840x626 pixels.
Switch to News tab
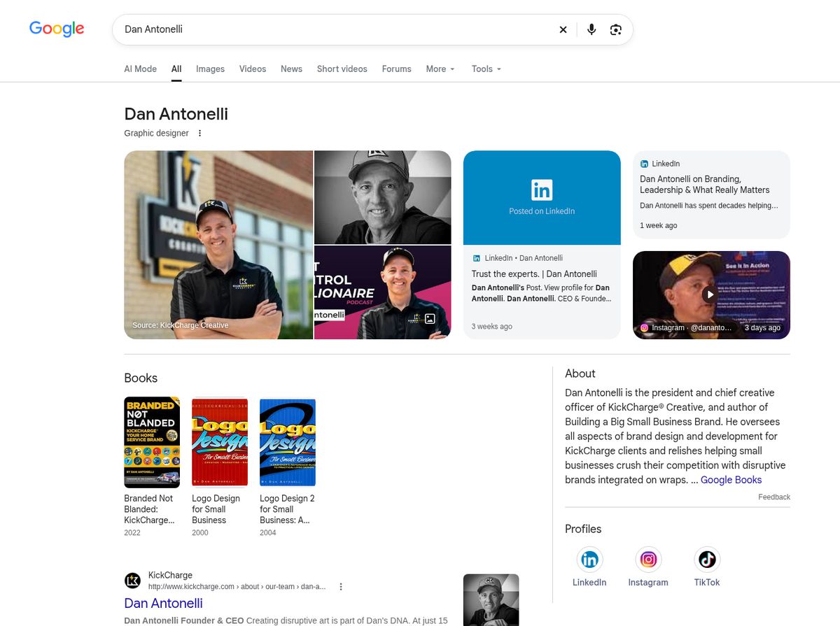(x=291, y=69)
